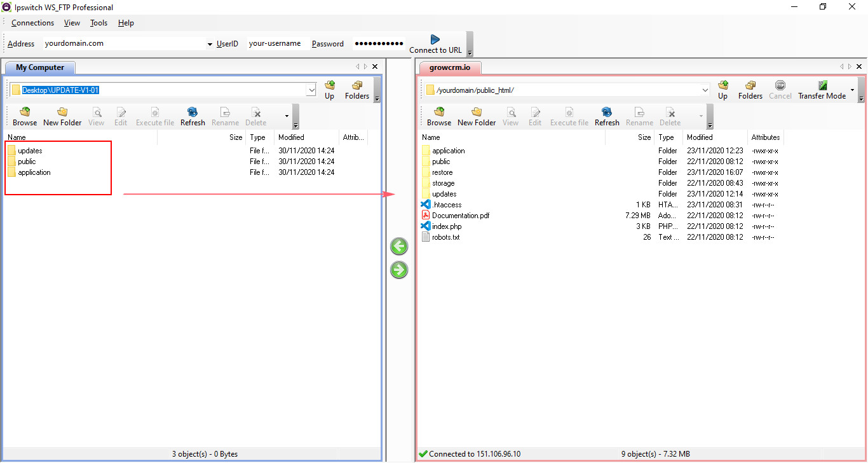Viewport: 868px width, 463px height.
Task: Click Execute file in the My Computer toolbar
Action: [155, 116]
